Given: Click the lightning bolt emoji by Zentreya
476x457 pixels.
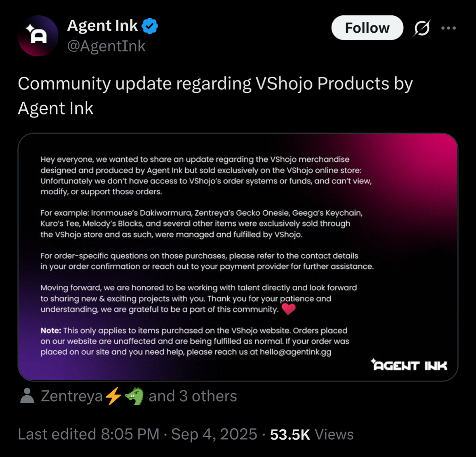Looking at the screenshot, I should click(113, 396).
